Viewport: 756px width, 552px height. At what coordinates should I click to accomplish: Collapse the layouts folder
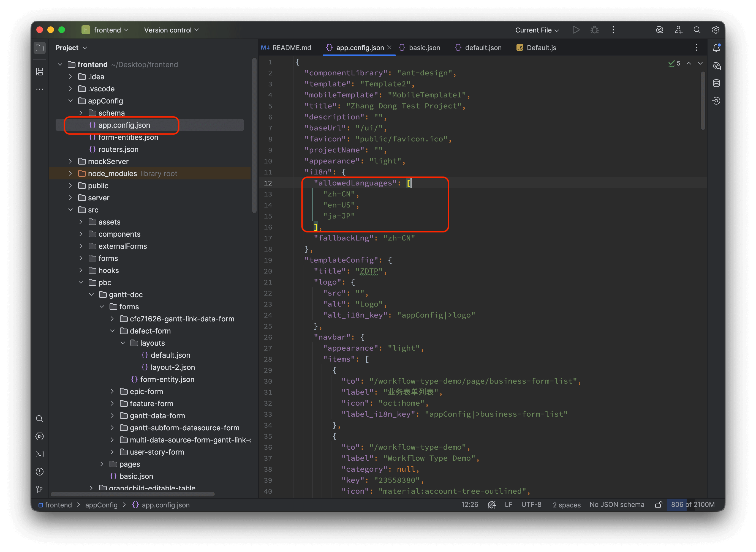[x=123, y=343]
